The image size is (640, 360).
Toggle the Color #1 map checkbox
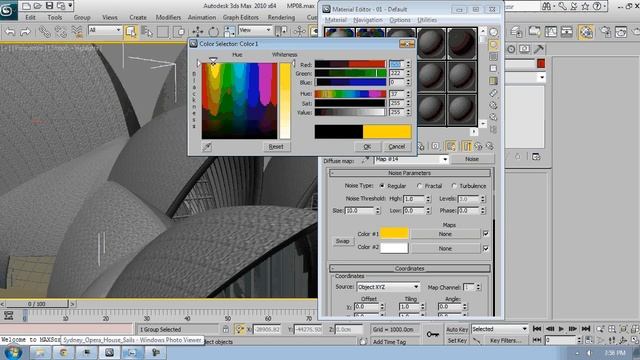(x=486, y=234)
